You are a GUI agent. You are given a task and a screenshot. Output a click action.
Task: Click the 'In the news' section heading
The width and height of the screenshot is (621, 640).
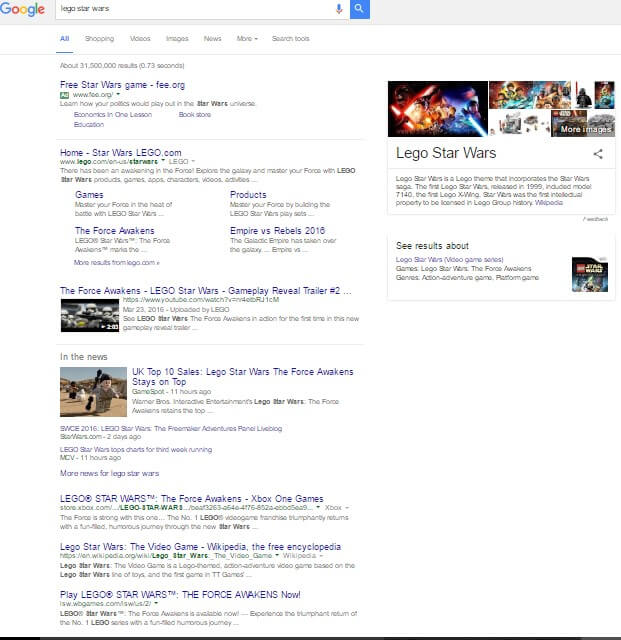84,357
